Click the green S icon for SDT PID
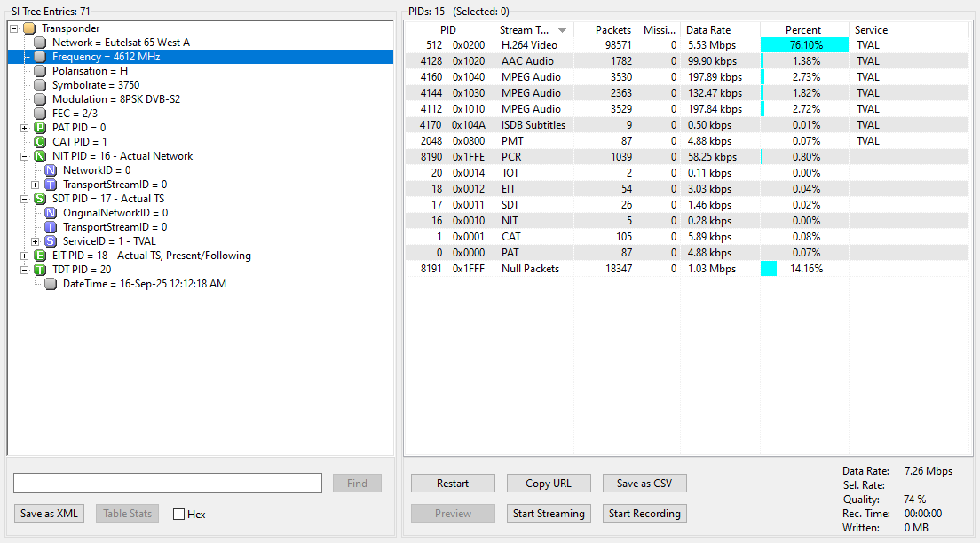980x543 pixels. click(40, 199)
